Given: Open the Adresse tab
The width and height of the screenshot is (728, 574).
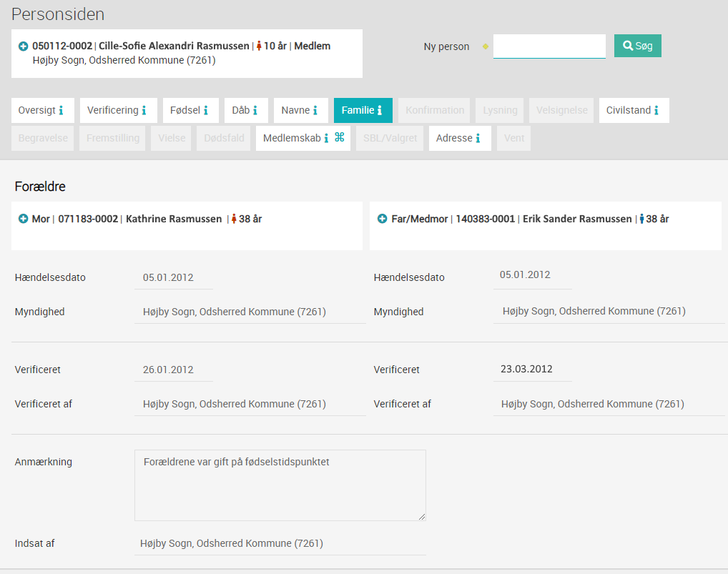Looking at the screenshot, I should tap(460, 138).
